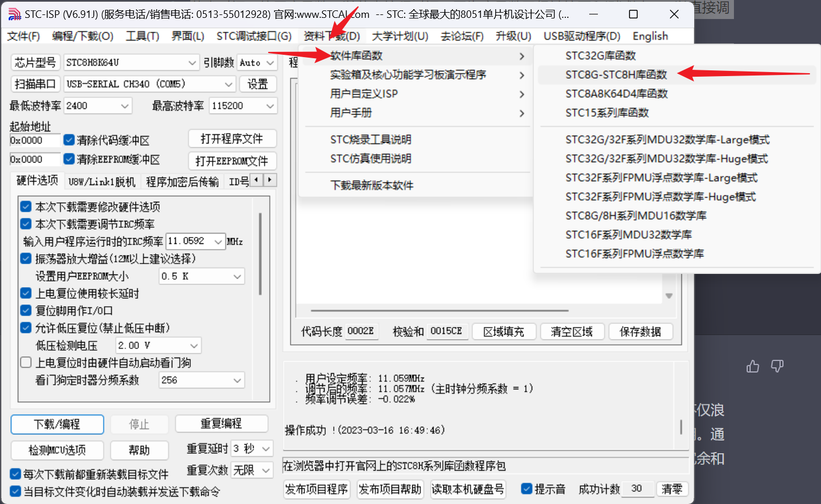
Task: Open the 编程/下载(O) menu
Action: click(82, 36)
